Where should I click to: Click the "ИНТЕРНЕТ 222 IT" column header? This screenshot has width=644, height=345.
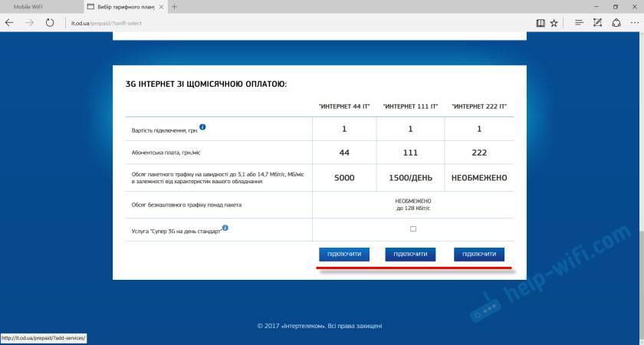tap(479, 107)
